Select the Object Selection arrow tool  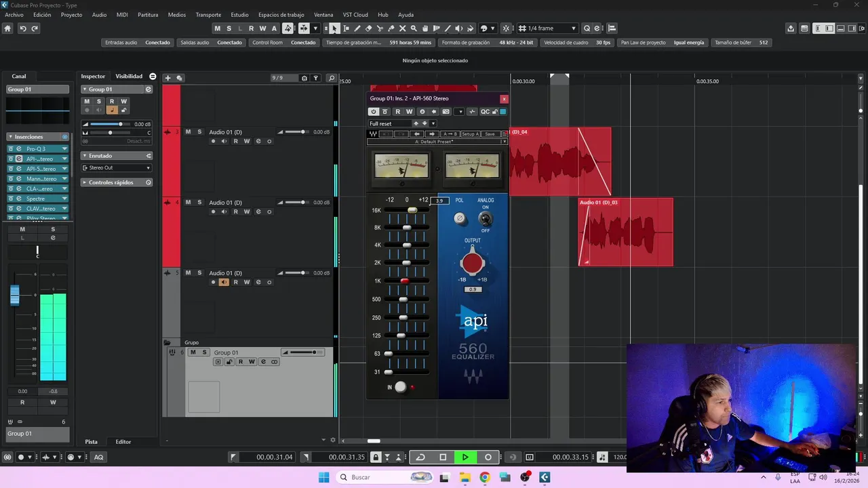pos(334,28)
